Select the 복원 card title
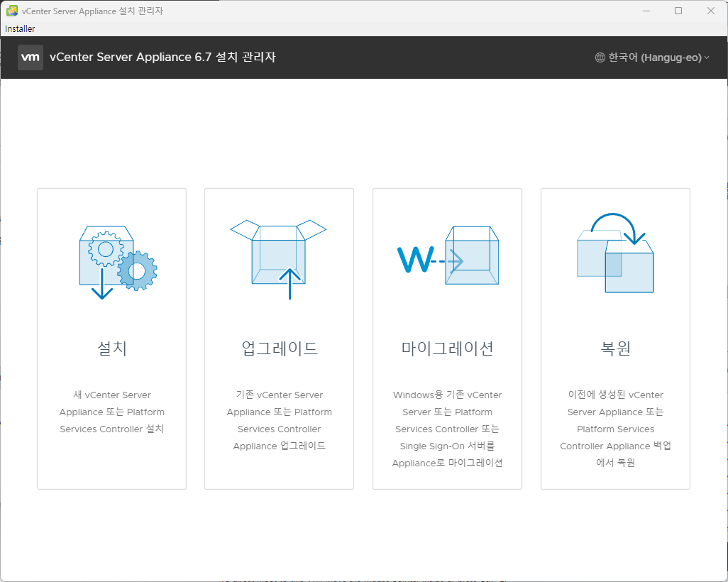 [616, 348]
